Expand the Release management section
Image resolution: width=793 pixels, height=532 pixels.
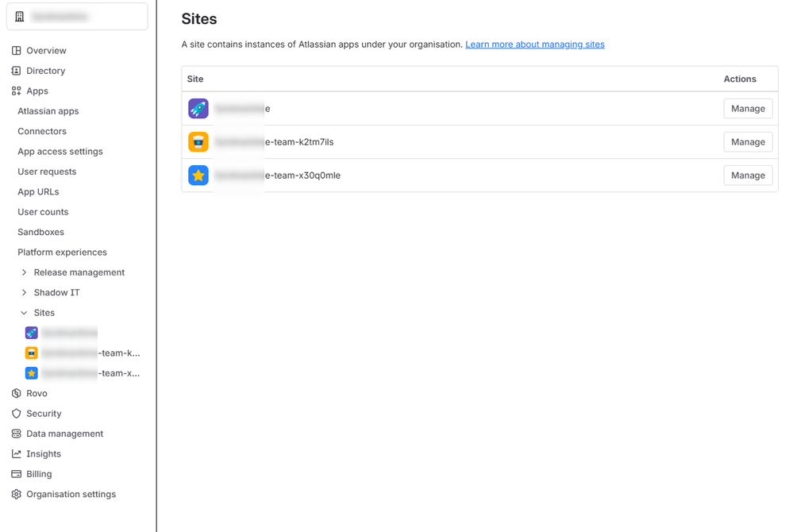click(24, 272)
